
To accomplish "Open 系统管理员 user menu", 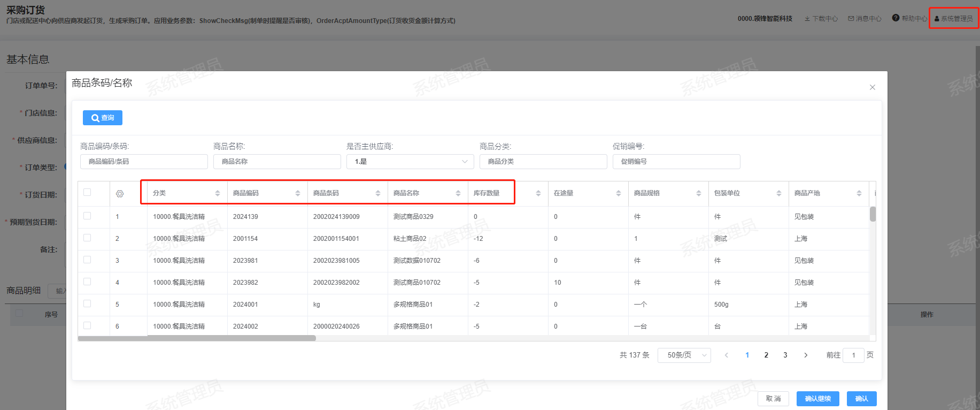I will point(953,19).
